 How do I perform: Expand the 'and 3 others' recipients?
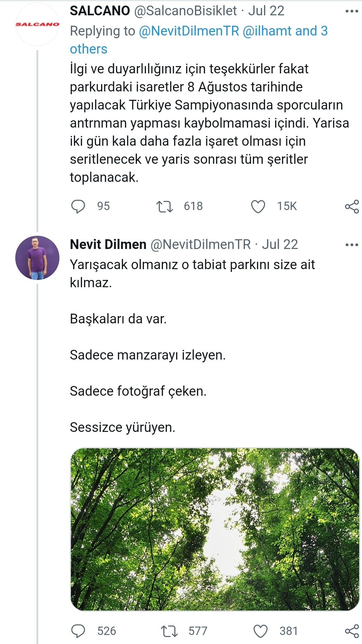(x=199, y=40)
